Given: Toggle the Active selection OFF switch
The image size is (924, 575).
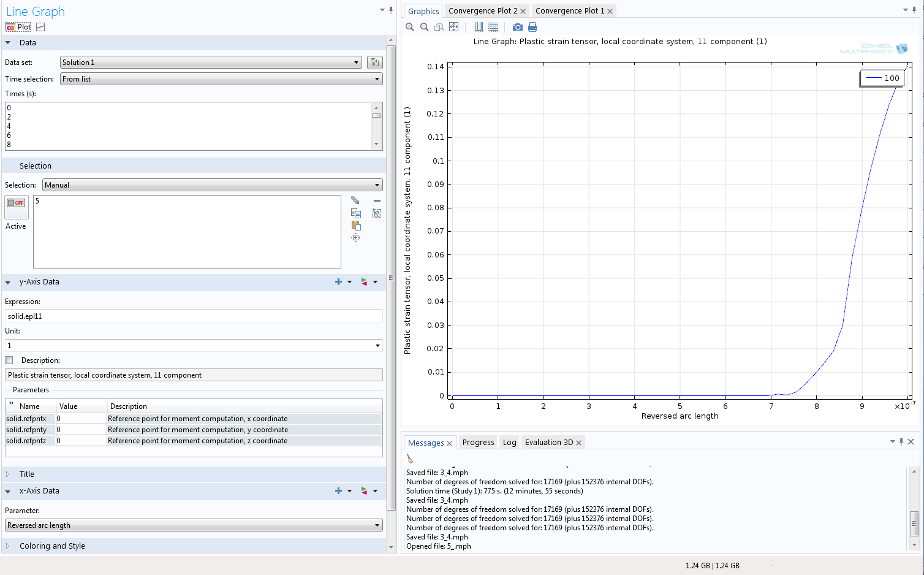Looking at the screenshot, I should tap(17, 203).
